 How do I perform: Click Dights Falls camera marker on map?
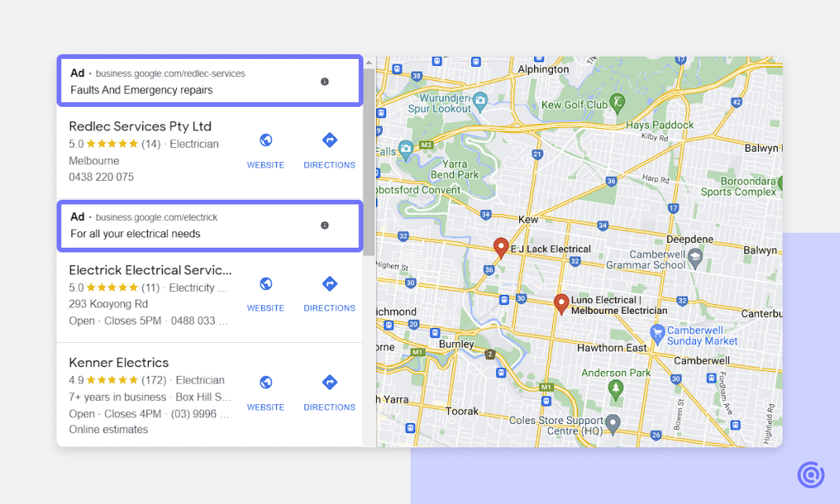(x=406, y=150)
